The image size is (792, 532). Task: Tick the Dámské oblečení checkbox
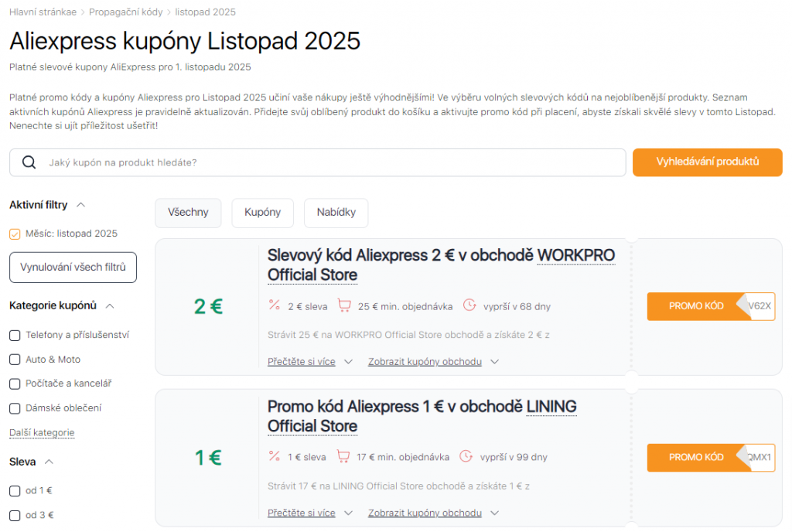(x=15, y=408)
